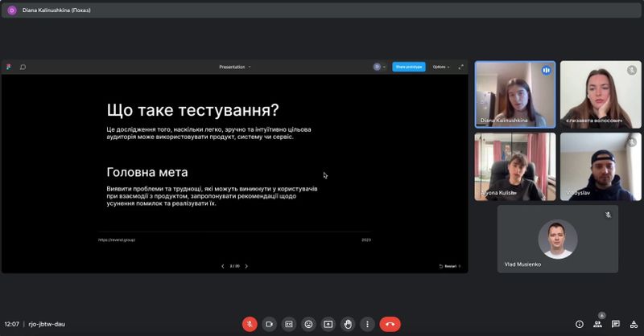Open the Options dropdown

click(440, 67)
